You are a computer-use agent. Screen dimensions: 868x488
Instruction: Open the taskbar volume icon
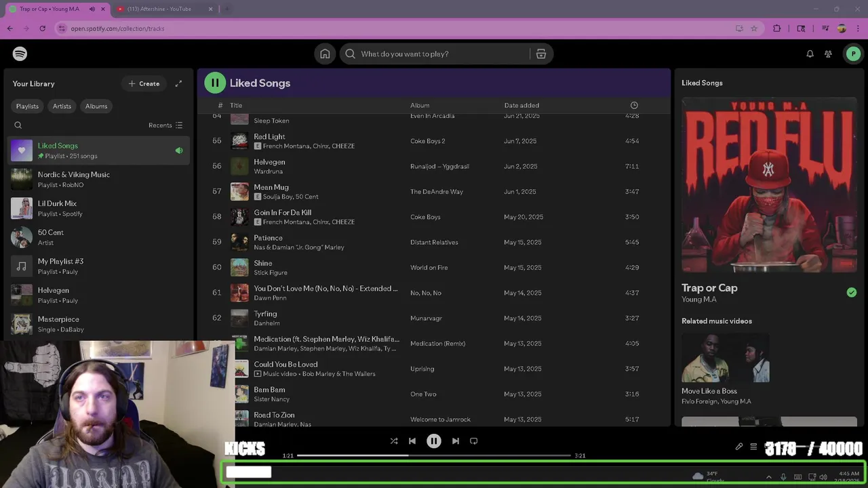[x=823, y=477]
